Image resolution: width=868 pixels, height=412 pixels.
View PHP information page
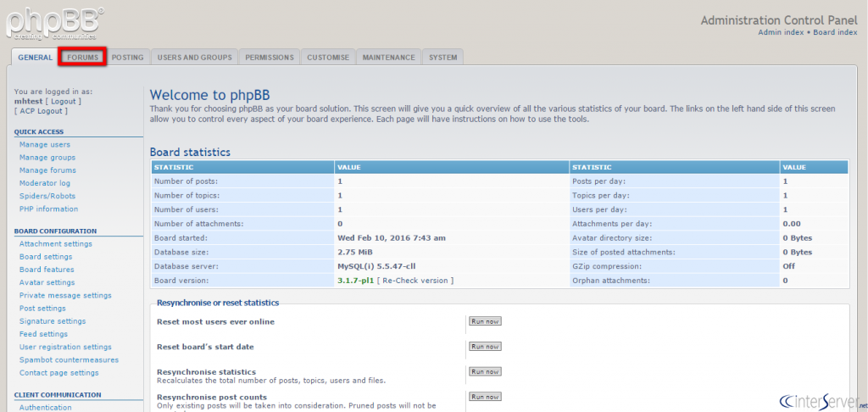pos(48,209)
